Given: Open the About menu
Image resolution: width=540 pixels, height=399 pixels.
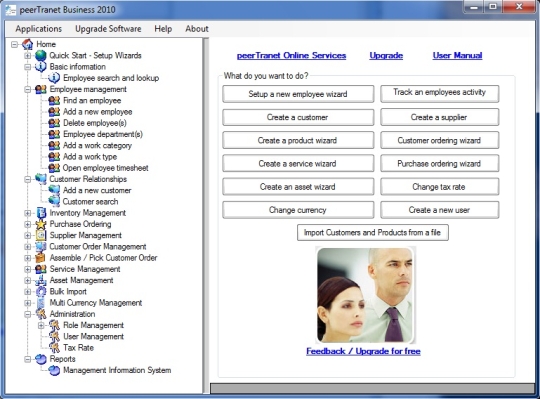Looking at the screenshot, I should (x=197, y=29).
